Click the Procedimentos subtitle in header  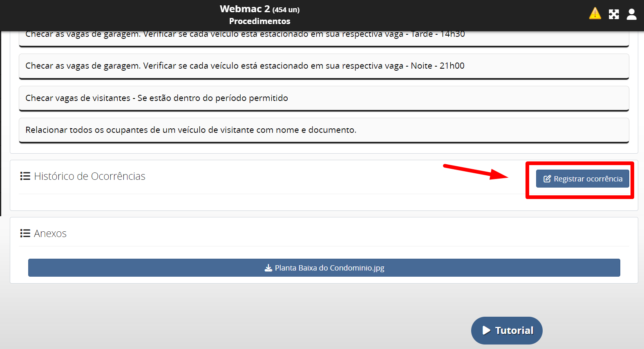click(259, 21)
